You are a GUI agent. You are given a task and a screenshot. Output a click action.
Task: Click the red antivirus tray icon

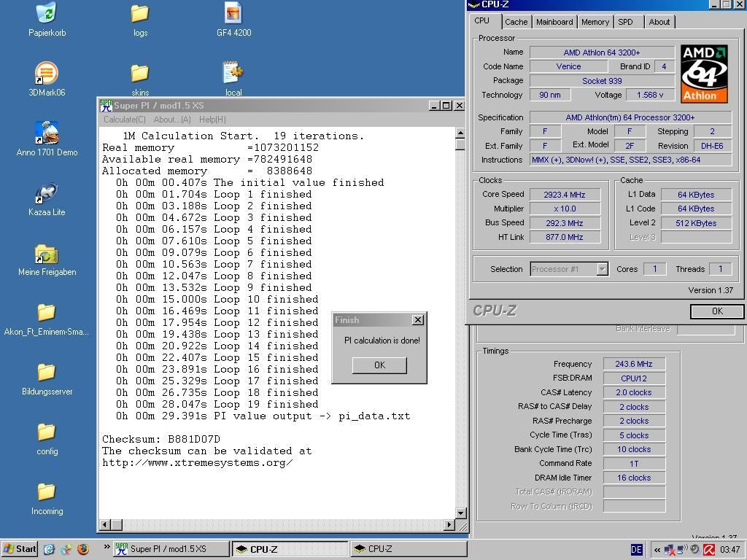point(709,550)
